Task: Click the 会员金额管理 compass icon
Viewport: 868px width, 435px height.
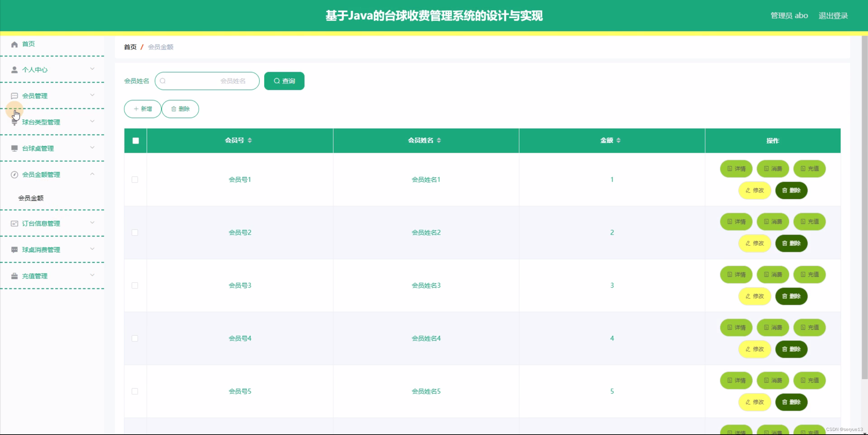Action: click(14, 175)
